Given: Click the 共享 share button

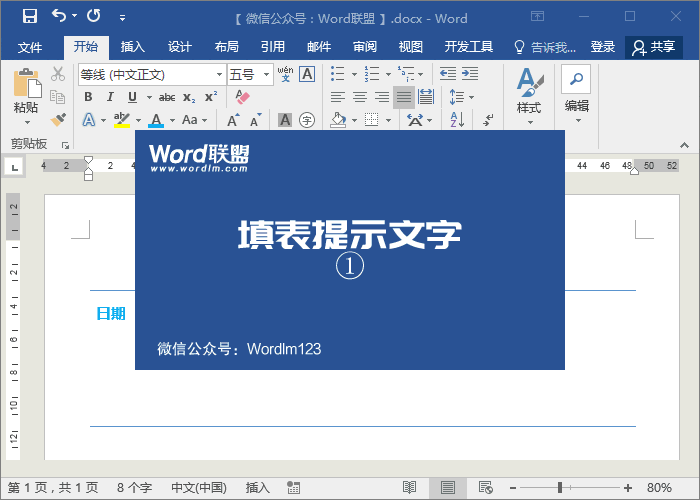Looking at the screenshot, I should tap(654, 47).
